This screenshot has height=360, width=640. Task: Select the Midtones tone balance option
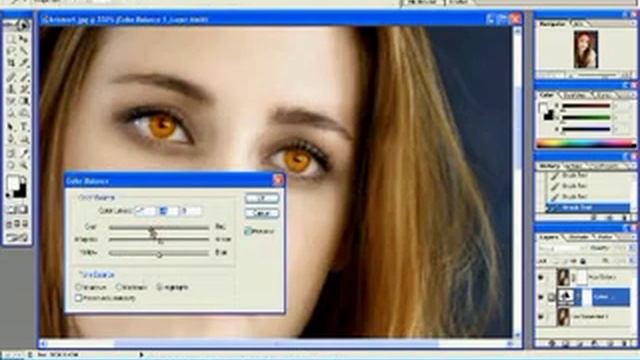tap(119, 287)
